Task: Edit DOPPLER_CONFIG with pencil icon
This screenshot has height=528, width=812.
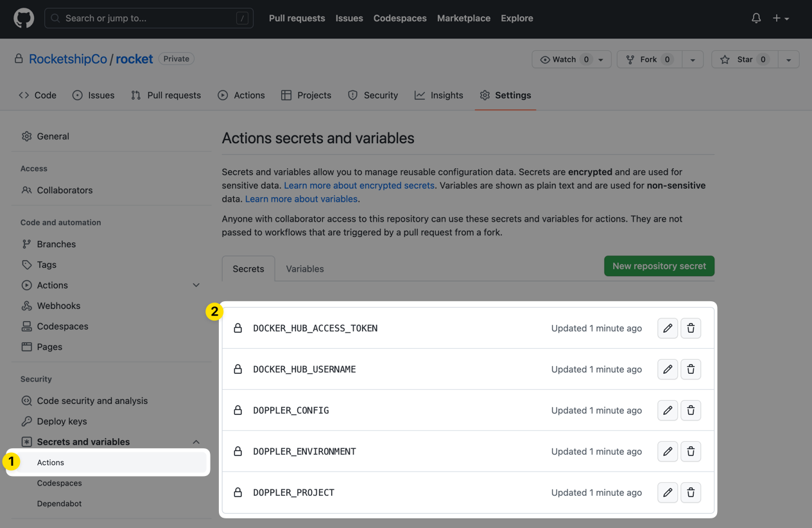Action: point(668,410)
